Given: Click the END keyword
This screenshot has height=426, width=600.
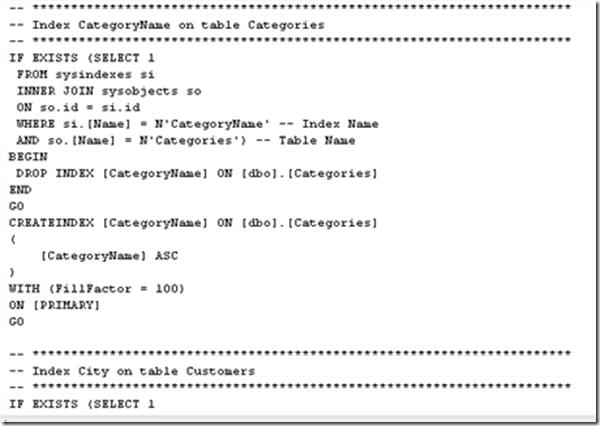Looking at the screenshot, I should click(20, 190).
